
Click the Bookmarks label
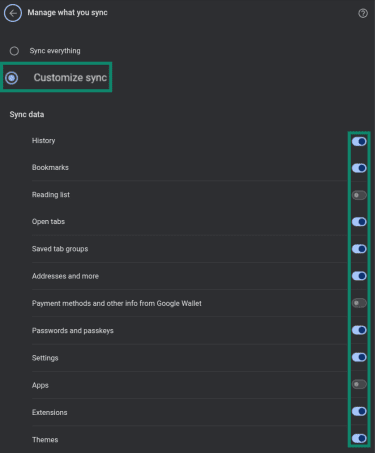[x=50, y=167]
